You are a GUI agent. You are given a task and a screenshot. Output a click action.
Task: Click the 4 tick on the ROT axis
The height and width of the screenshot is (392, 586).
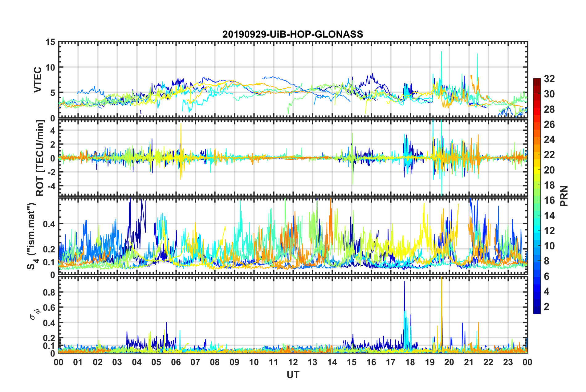53,131
